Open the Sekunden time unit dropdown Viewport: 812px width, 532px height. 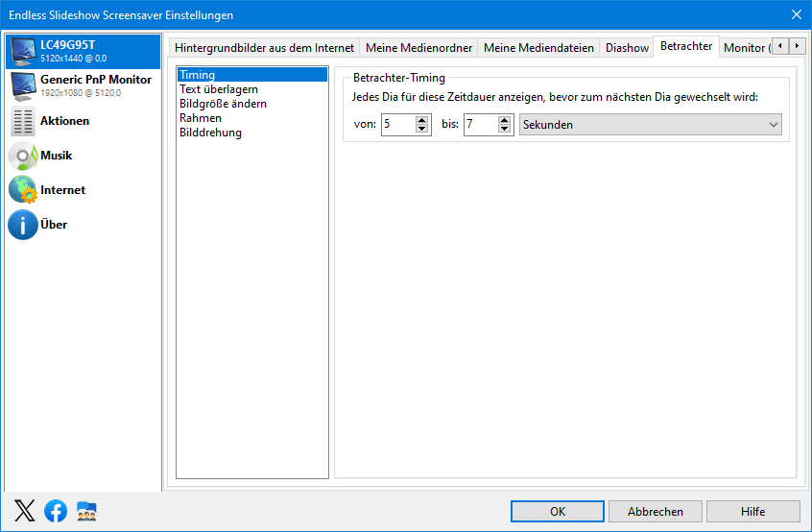click(651, 124)
